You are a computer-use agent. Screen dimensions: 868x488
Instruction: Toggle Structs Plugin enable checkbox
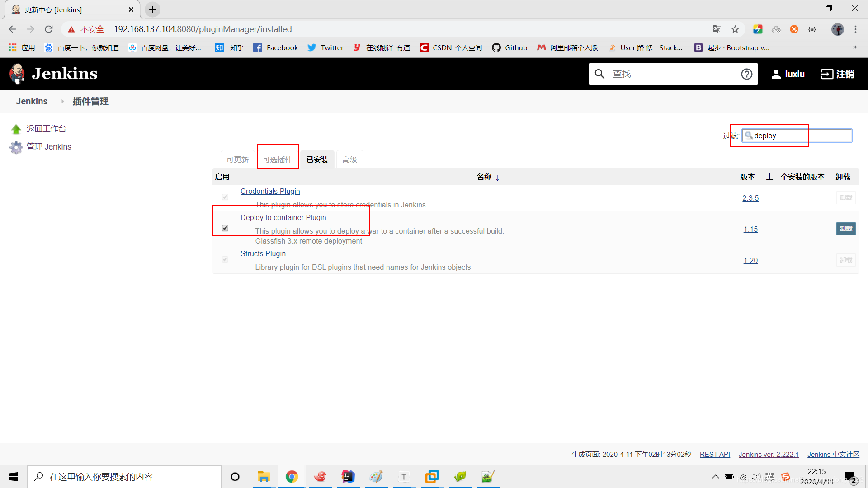pos(225,259)
